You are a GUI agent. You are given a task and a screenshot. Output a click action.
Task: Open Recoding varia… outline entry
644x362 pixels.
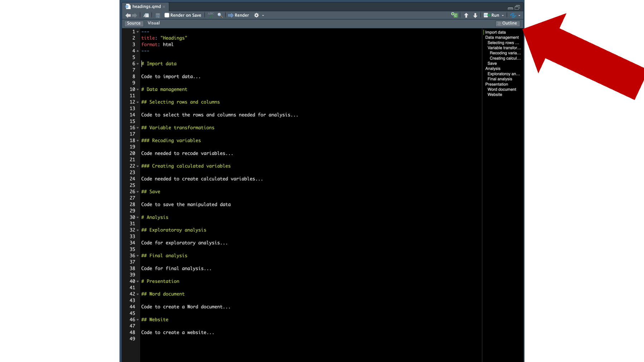pos(505,53)
